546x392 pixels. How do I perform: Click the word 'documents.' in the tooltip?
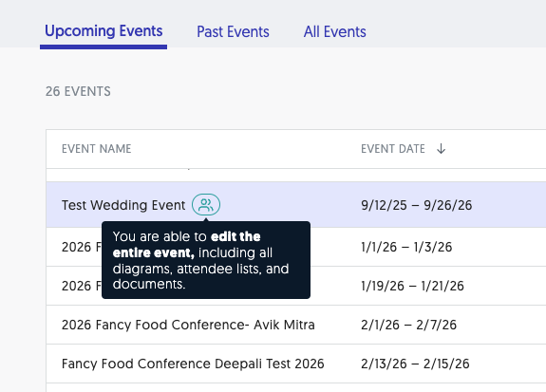149,284
